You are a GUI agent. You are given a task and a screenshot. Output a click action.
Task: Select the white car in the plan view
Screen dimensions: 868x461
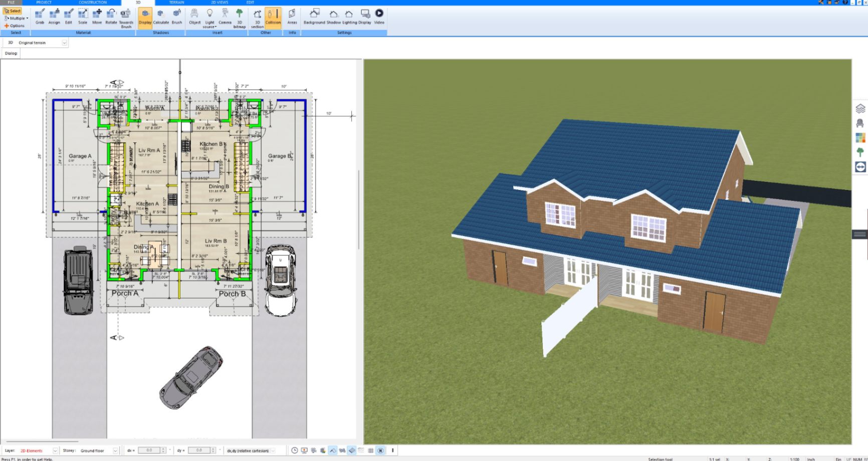coord(280,280)
